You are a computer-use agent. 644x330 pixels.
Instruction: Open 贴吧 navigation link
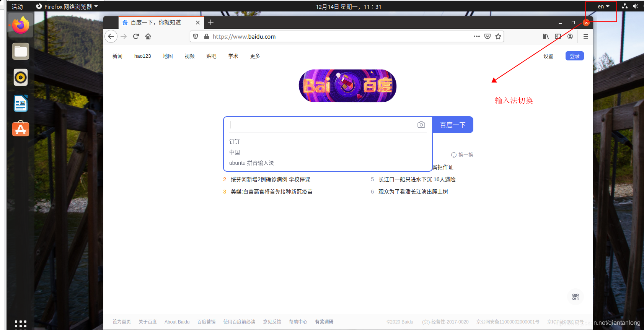pos(211,56)
